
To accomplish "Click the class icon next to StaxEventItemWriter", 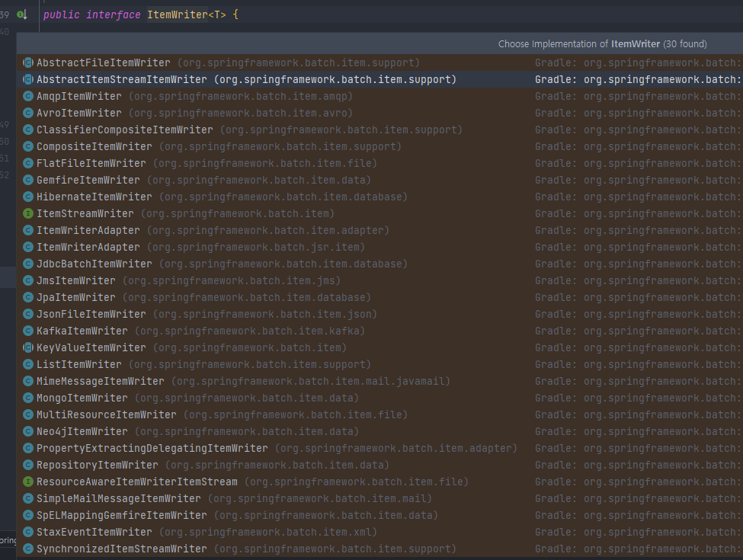I will pyautogui.click(x=28, y=532).
